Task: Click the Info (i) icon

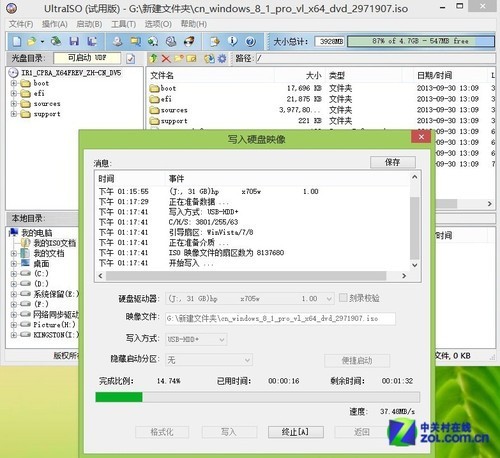Action: 232,41
